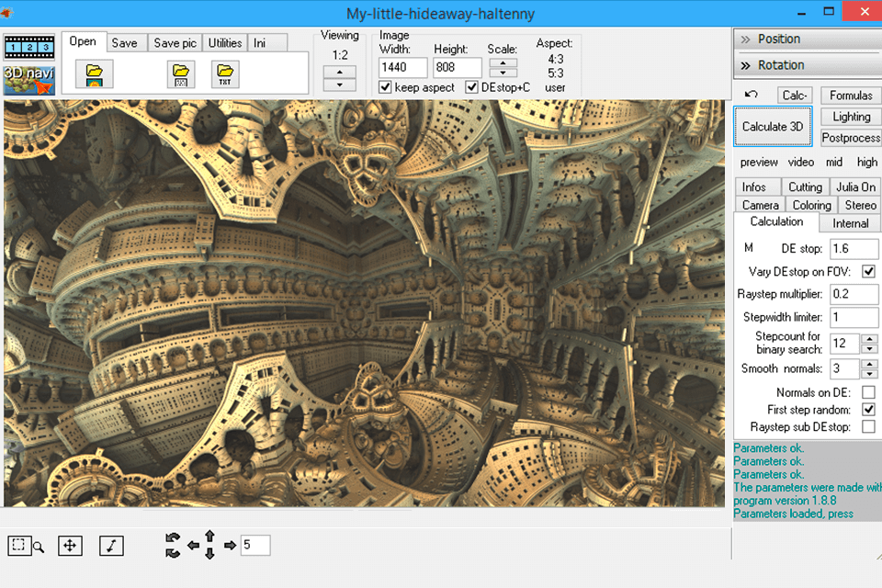Enable the Normals on DE checkbox

868,392
